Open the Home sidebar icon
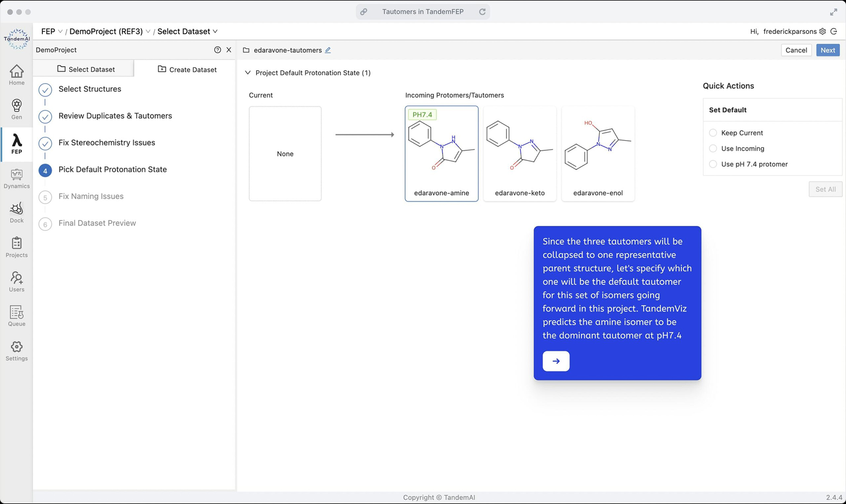This screenshot has width=846, height=504. (17, 75)
